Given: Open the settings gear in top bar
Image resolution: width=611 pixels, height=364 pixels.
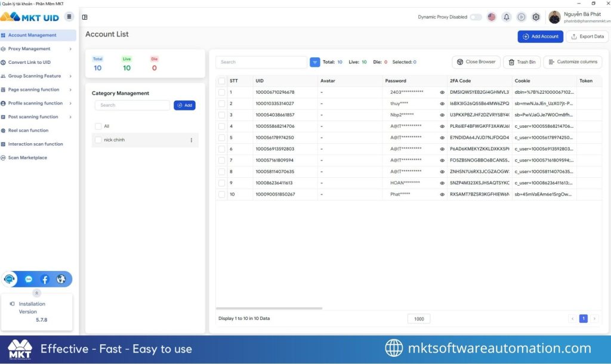Looking at the screenshot, I should coord(536,17).
